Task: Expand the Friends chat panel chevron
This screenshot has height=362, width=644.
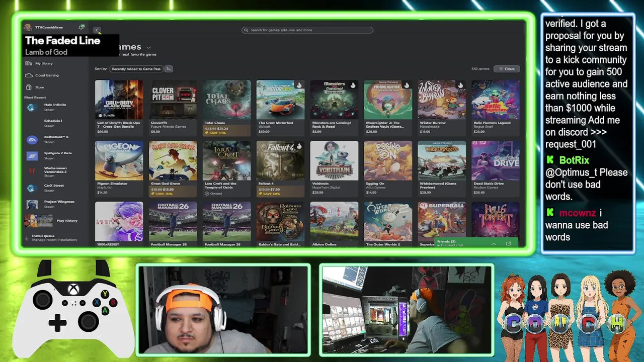Action: (494, 243)
